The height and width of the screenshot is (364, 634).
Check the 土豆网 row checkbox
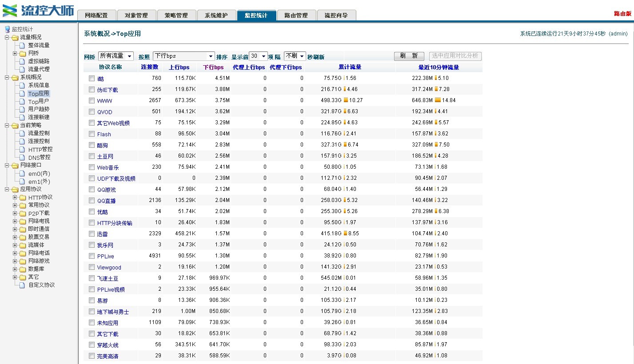point(92,156)
